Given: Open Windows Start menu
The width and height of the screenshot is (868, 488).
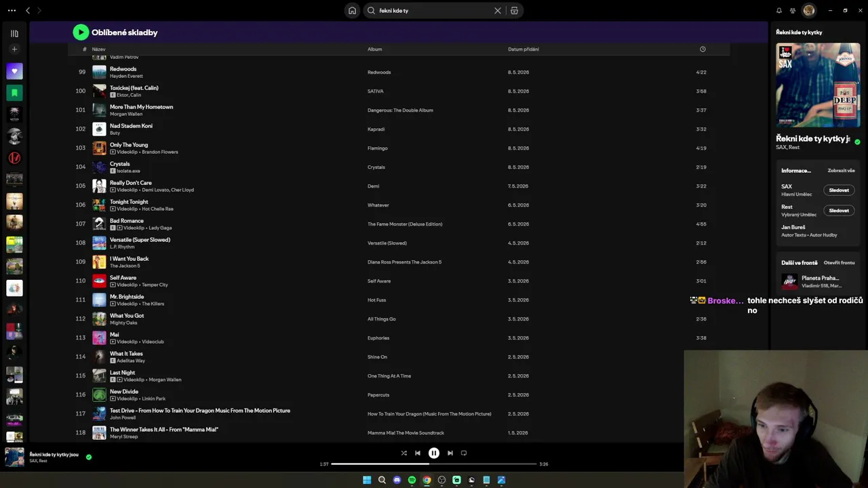Looking at the screenshot, I should [367, 480].
